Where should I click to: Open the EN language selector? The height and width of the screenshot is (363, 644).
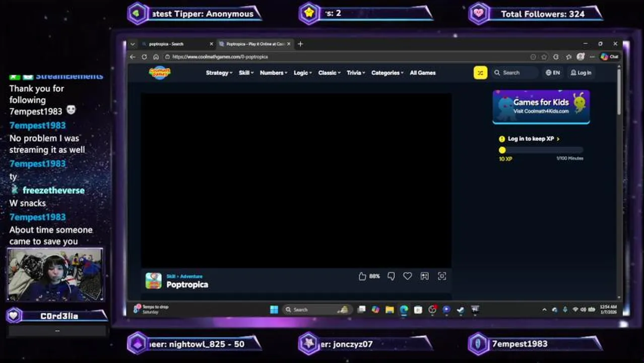[553, 73]
